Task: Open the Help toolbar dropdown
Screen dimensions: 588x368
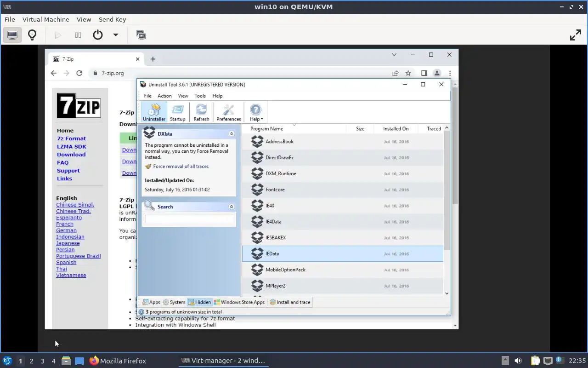Action: pos(256,112)
